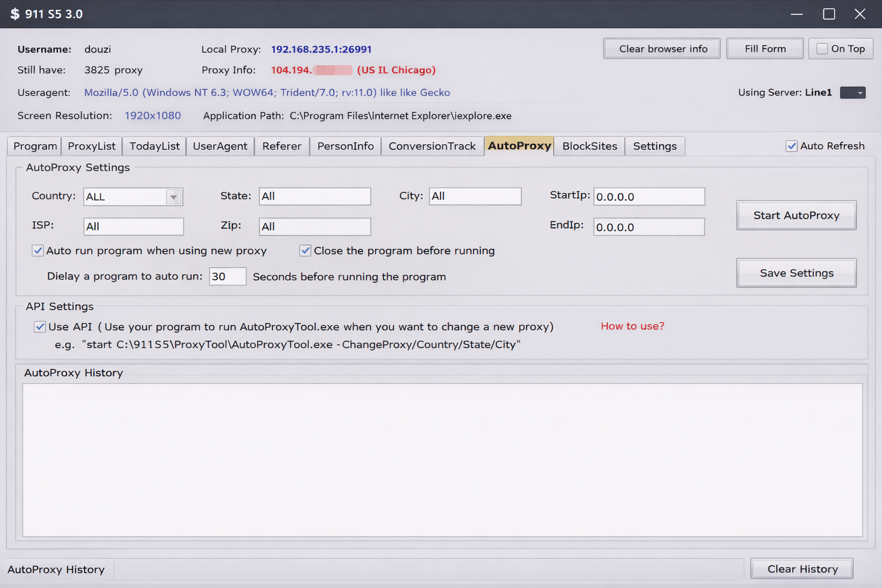
Task: Disable the Use API checkbox
Action: click(x=40, y=327)
